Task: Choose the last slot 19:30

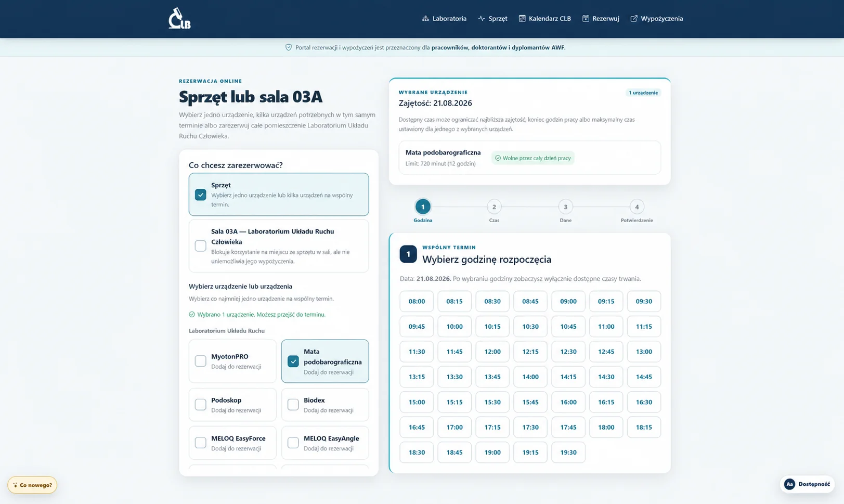Action: pyautogui.click(x=568, y=453)
